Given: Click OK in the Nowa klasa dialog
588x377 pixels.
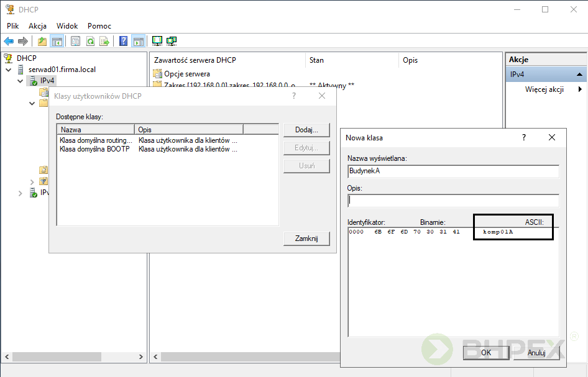Looking at the screenshot, I should (486, 352).
